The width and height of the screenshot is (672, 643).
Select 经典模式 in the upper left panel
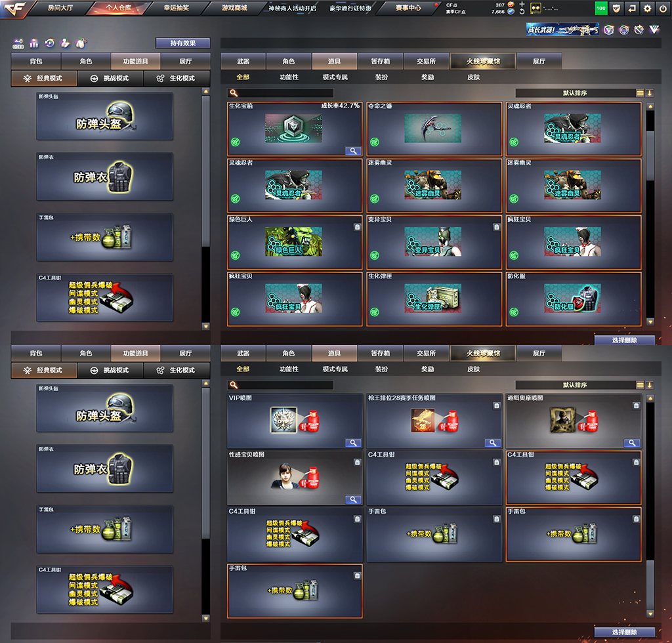(44, 78)
